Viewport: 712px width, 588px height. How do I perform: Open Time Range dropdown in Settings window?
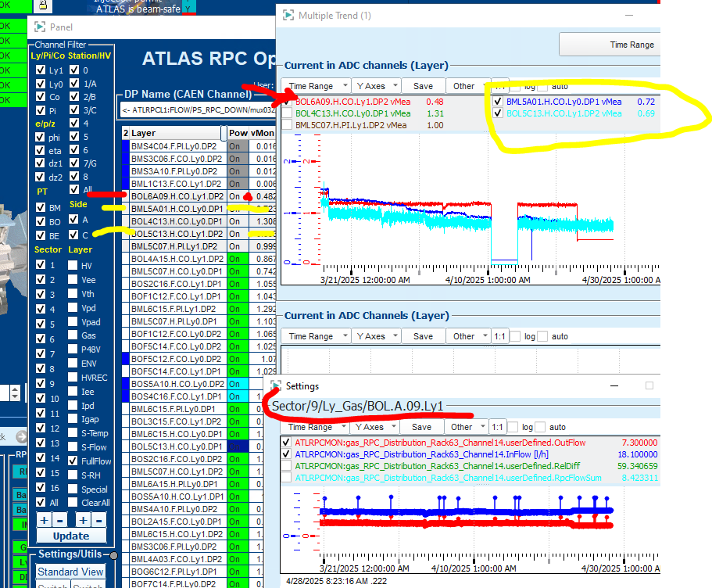(314, 427)
